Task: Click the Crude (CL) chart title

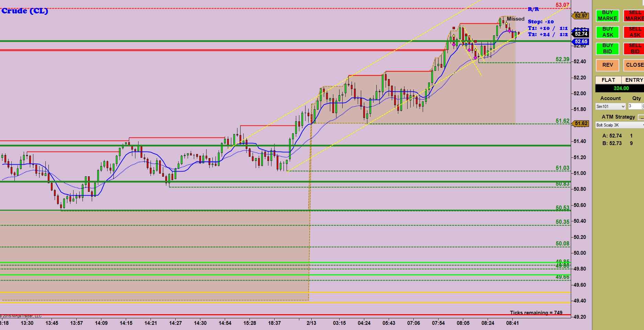Action: point(25,11)
